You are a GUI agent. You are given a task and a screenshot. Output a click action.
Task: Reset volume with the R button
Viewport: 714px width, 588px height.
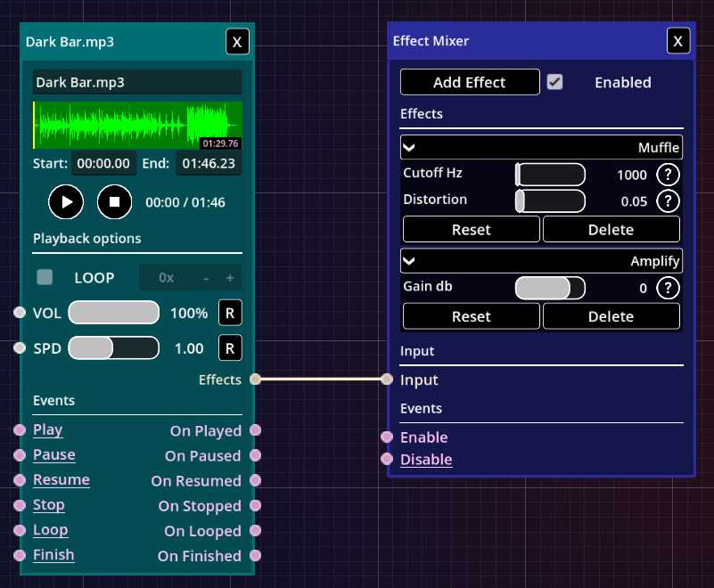click(230, 313)
